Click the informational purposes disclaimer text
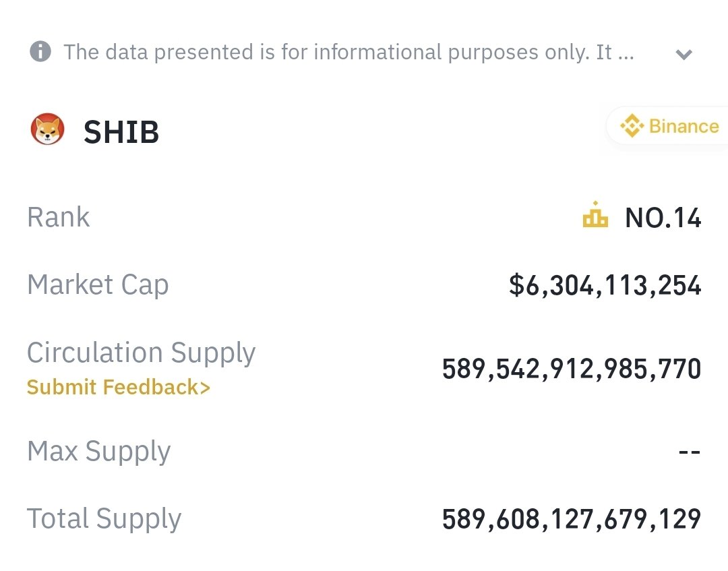 [348, 52]
